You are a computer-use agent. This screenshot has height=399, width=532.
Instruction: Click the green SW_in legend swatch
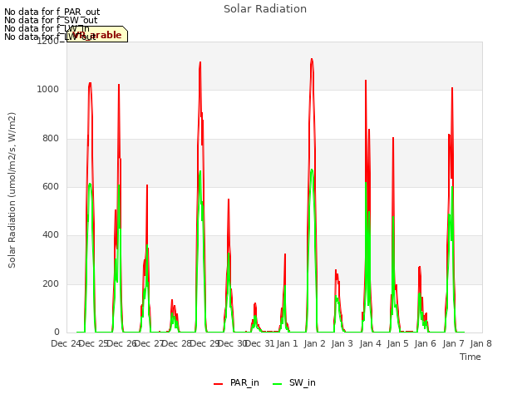(277, 384)
